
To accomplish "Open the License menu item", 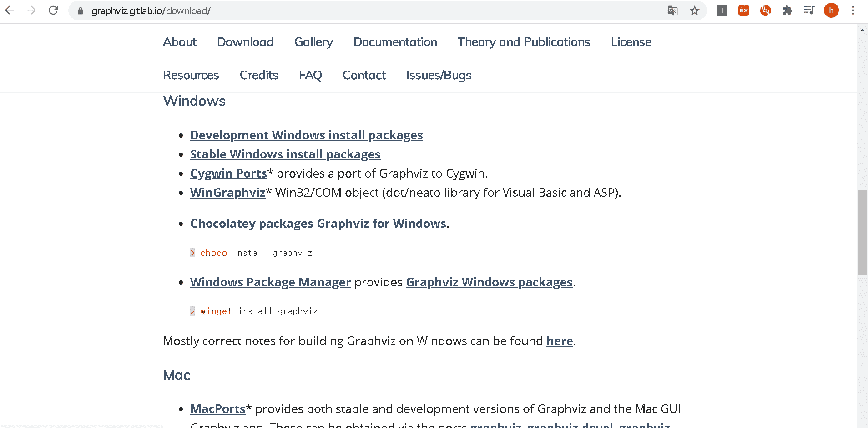I will point(631,42).
